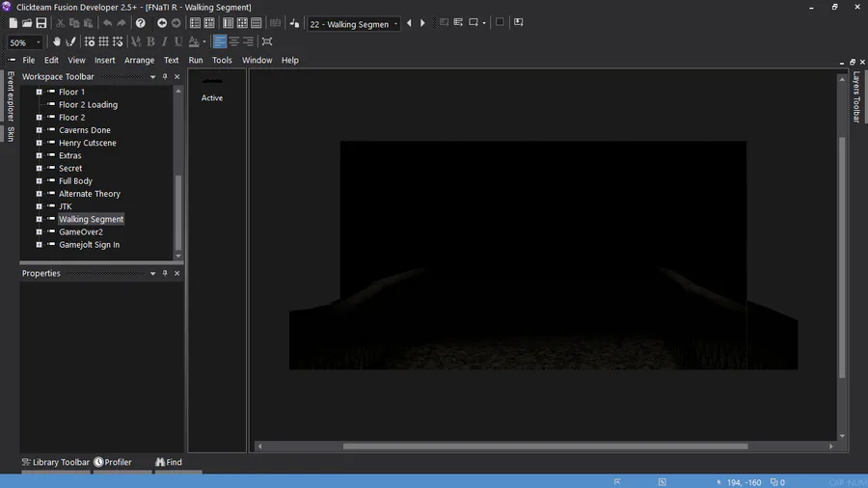Open the Storyboard Editor
This screenshot has height=488, width=868.
[195, 23]
